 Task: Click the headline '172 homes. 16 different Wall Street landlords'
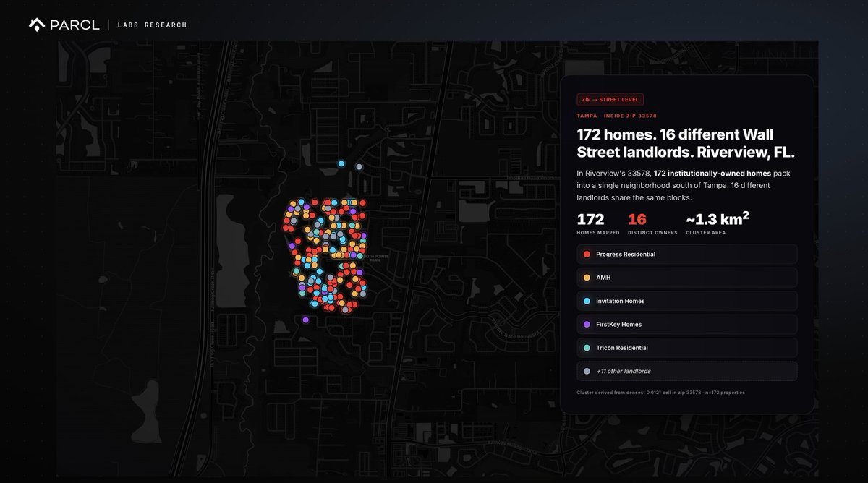click(686, 143)
